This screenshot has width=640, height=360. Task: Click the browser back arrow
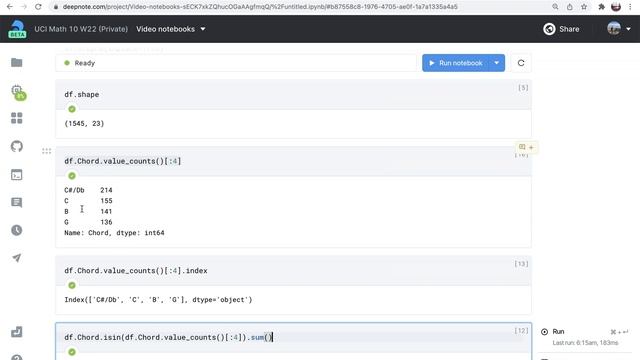(x=10, y=7)
